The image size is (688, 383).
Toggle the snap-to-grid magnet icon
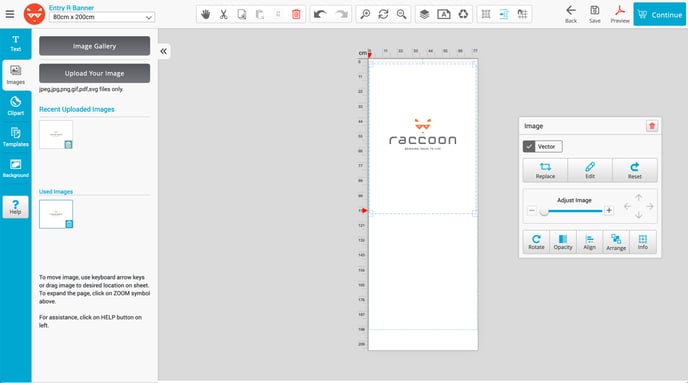coord(522,14)
